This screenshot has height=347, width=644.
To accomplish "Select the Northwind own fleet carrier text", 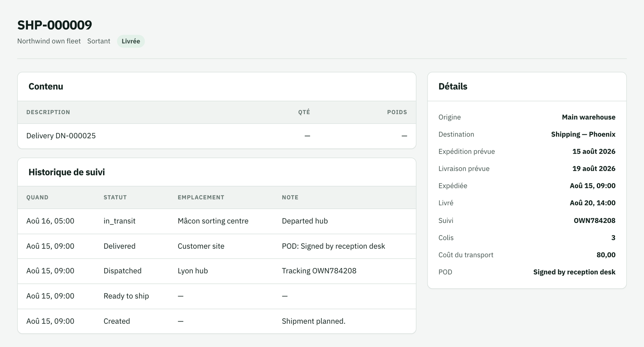I will click(49, 41).
